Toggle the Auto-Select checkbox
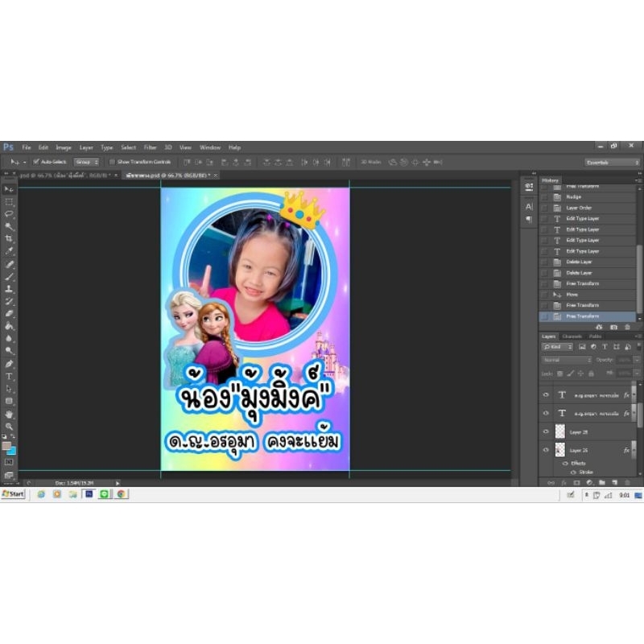Viewport: 644px width, 644px height. [36, 162]
